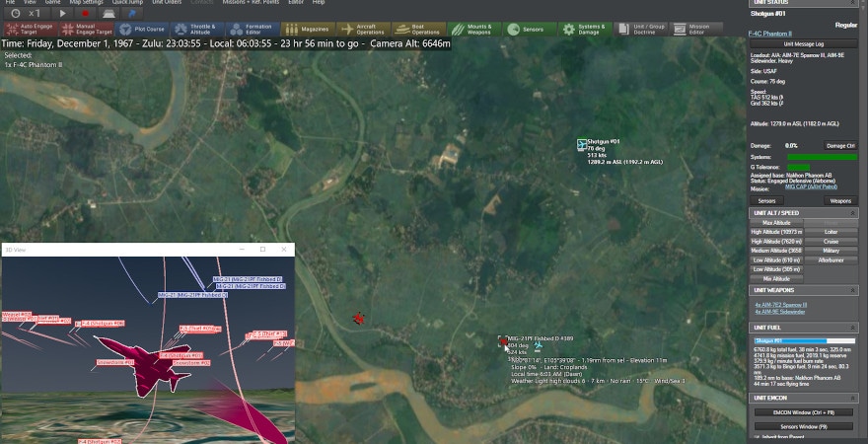Set throttle to Afterburner

pyautogui.click(x=831, y=260)
